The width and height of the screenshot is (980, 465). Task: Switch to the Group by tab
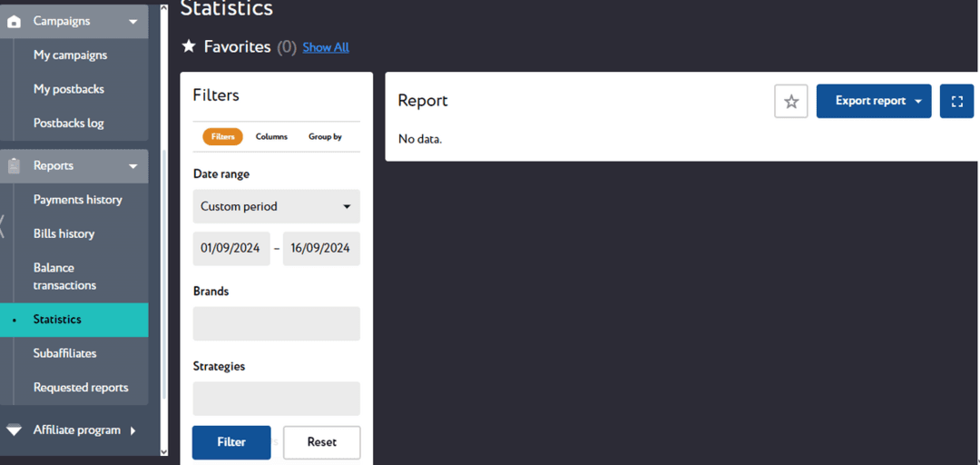[325, 137]
